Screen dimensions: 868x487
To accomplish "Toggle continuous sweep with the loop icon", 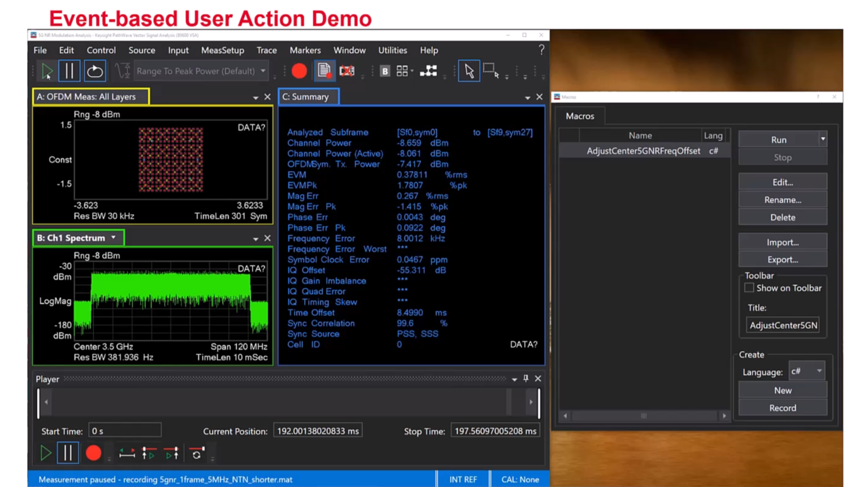I will [94, 70].
